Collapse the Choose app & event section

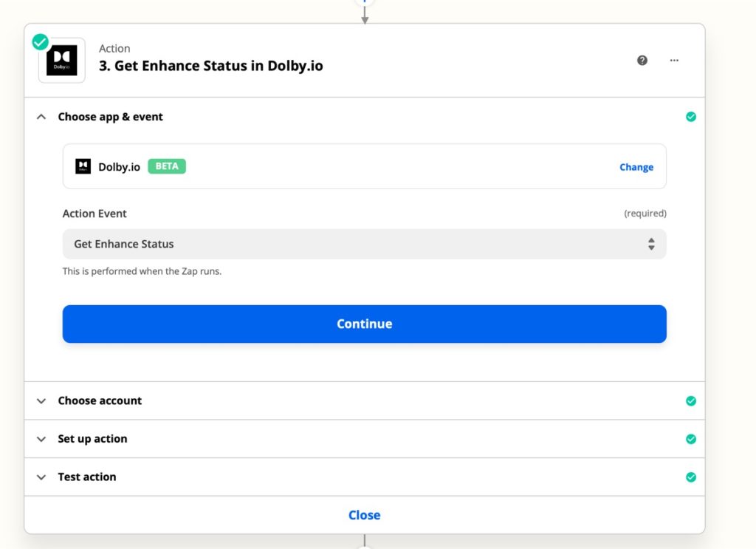(41, 117)
